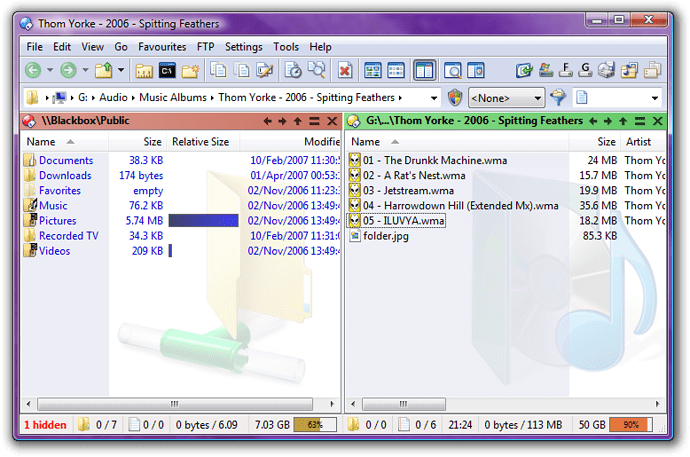Viewport: 690px width, 457px height.
Task: Click the left pane back arrow in red header
Action: tap(267, 121)
